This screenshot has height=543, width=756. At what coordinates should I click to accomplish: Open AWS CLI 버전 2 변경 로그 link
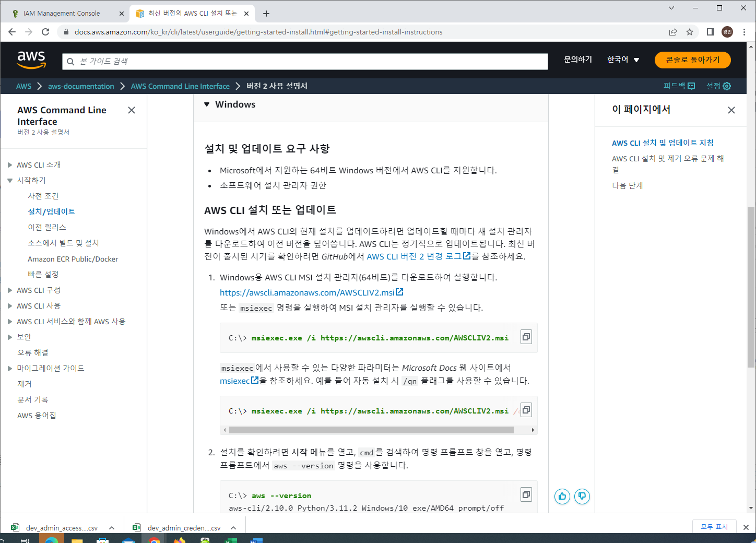pos(419,256)
